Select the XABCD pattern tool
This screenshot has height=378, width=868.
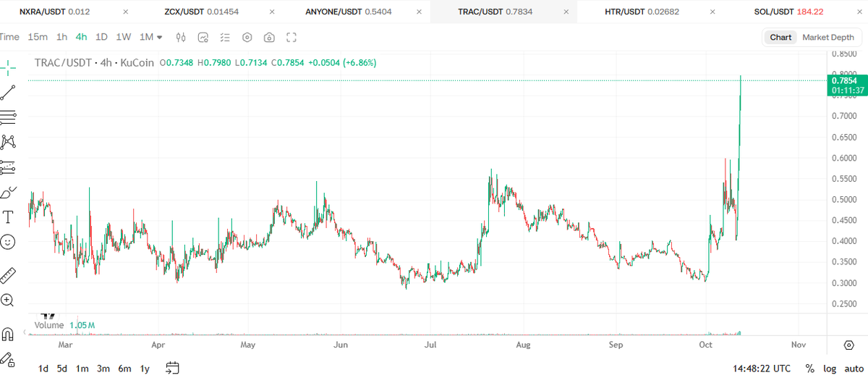click(x=8, y=142)
